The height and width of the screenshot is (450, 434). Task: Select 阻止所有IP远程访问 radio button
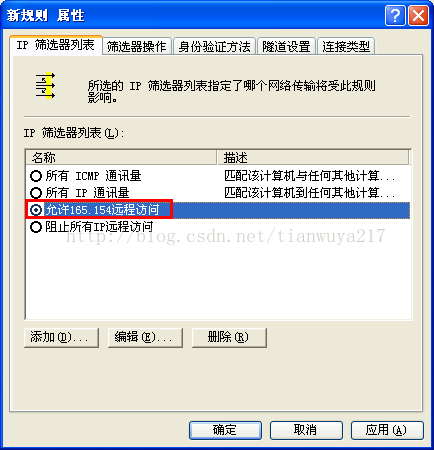(x=36, y=227)
